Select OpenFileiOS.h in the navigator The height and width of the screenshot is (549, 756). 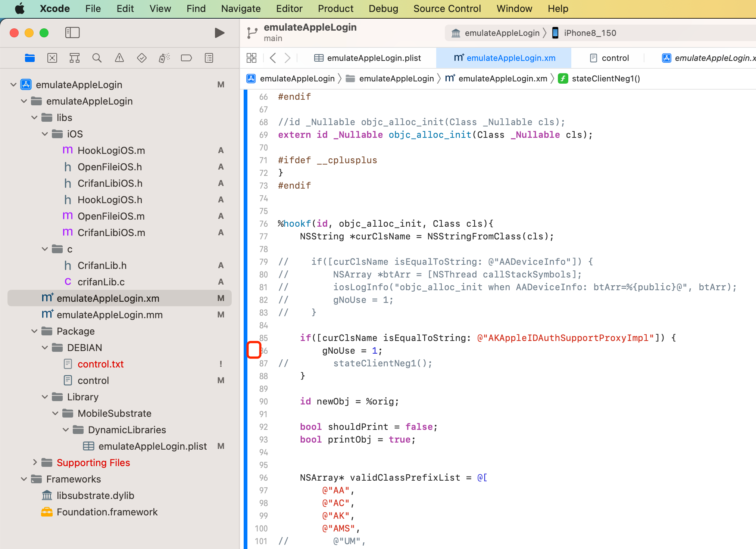pyautogui.click(x=119, y=167)
